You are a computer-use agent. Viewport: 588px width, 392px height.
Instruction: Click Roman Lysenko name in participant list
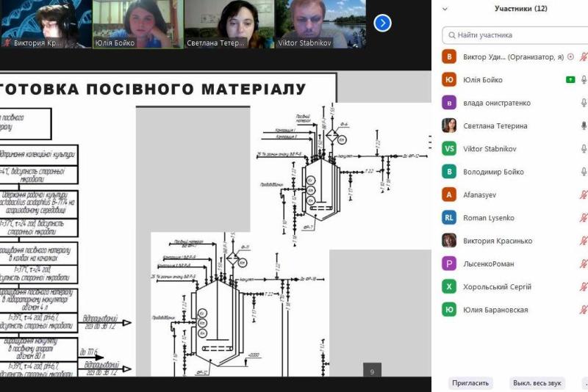(489, 218)
